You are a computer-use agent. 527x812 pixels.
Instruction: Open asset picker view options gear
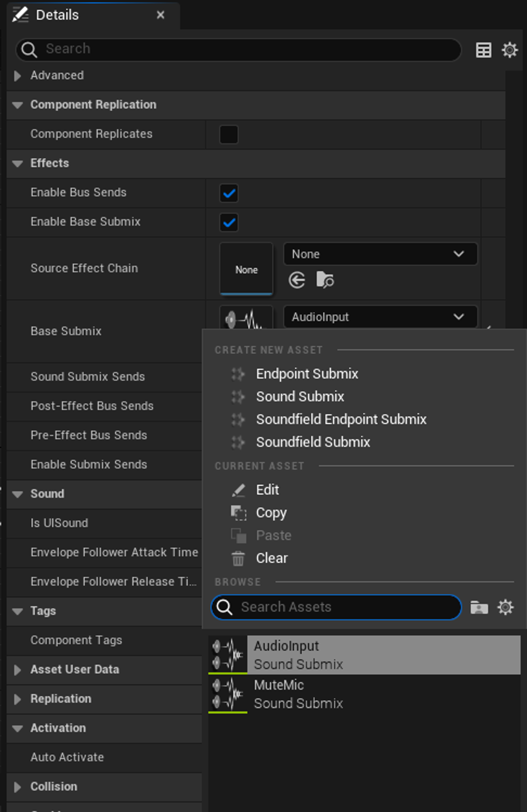(x=505, y=607)
